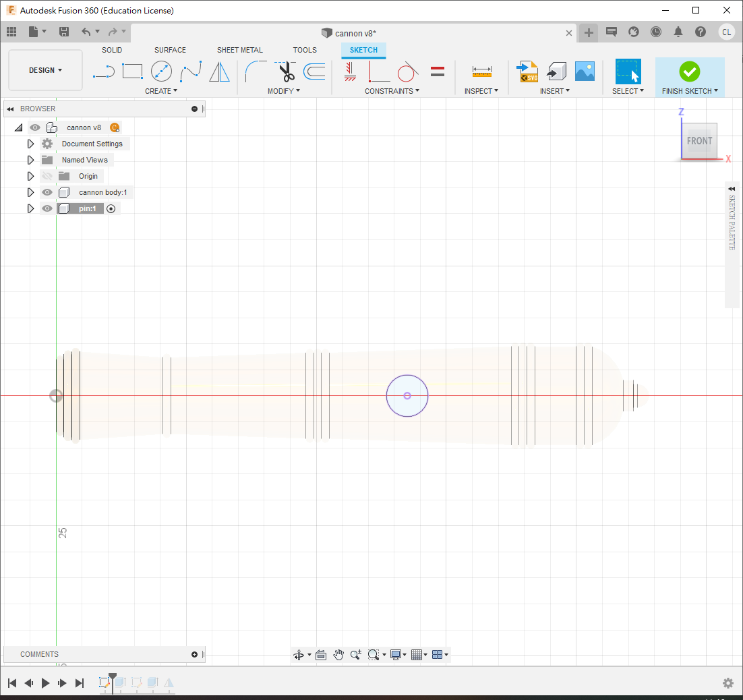Click the Insert SVG icon
Image resolution: width=743 pixels, height=700 pixels.
click(x=527, y=71)
